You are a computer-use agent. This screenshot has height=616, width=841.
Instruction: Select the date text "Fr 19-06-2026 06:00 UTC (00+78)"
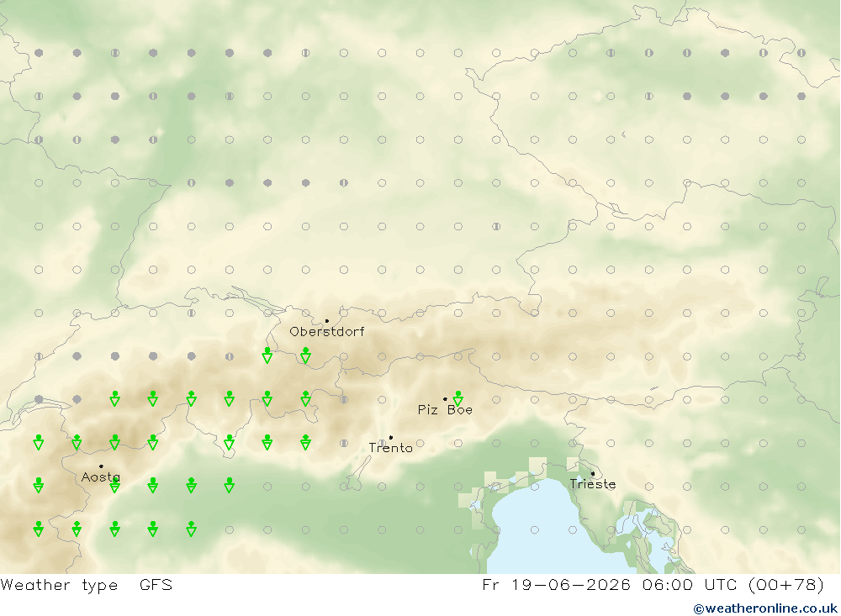[x=653, y=585]
